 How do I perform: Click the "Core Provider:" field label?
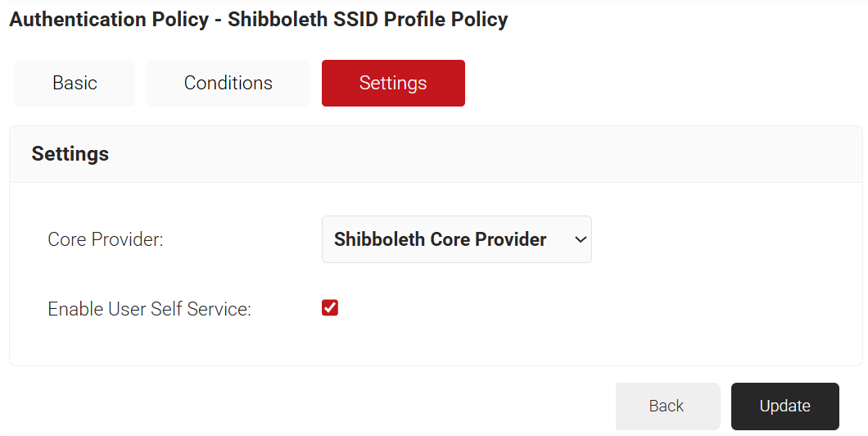click(x=106, y=240)
